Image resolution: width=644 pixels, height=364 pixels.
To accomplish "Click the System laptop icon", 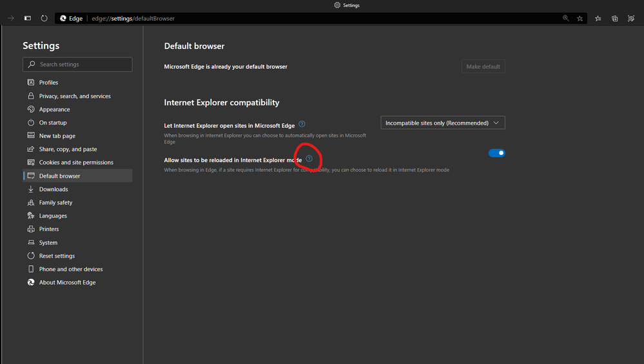I will pyautogui.click(x=31, y=242).
